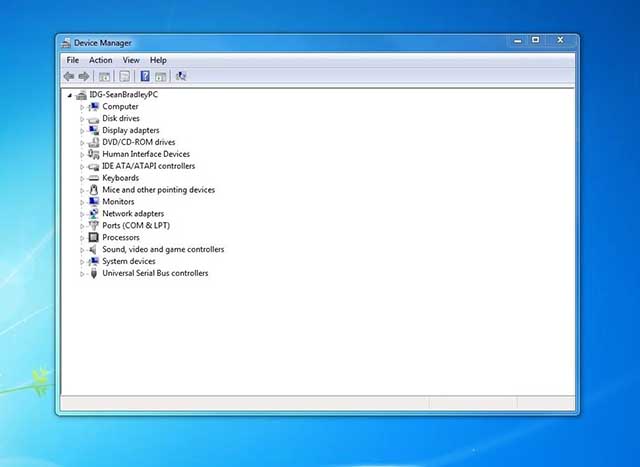
Task: Open Properties via the toolbar icon
Action: (124, 76)
